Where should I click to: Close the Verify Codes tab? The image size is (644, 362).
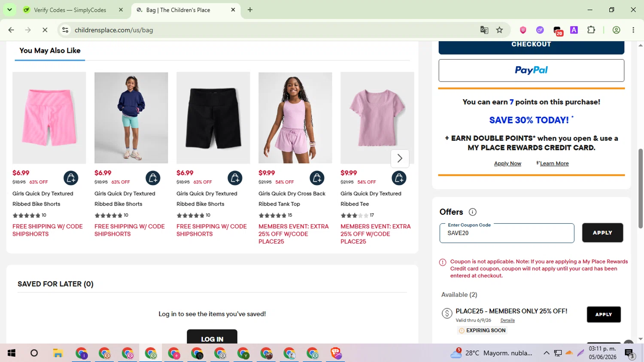[x=121, y=10]
